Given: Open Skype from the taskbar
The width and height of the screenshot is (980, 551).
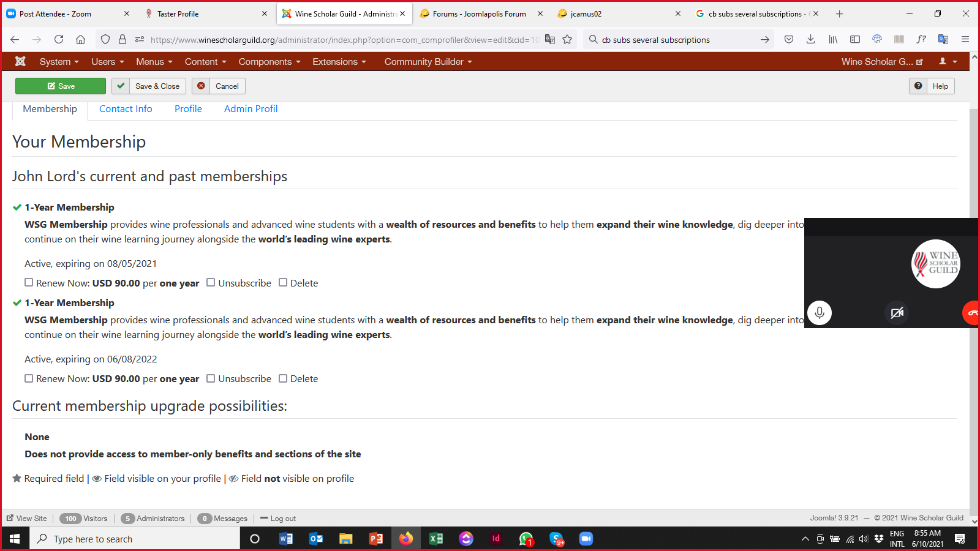Looking at the screenshot, I should (x=556, y=539).
